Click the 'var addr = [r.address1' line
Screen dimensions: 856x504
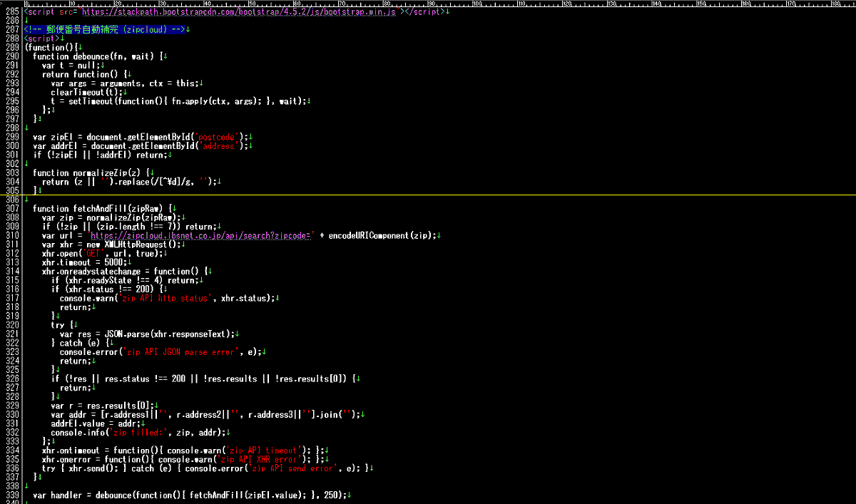207,414
